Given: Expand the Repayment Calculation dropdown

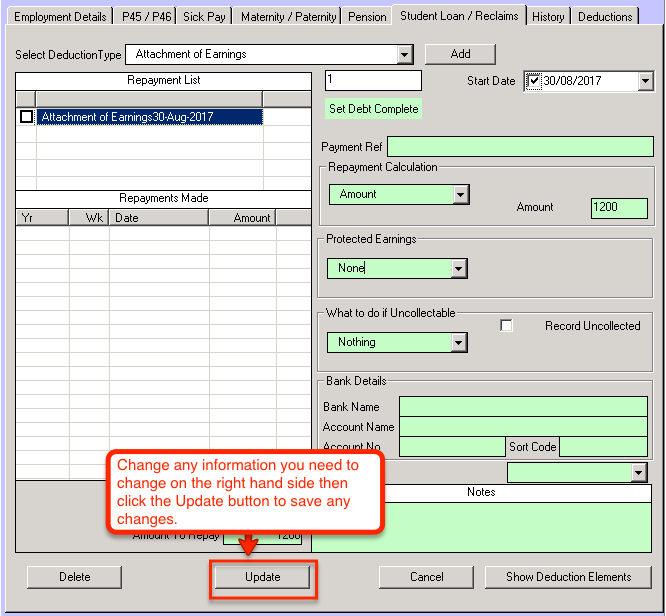Looking at the screenshot, I should [x=460, y=194].
